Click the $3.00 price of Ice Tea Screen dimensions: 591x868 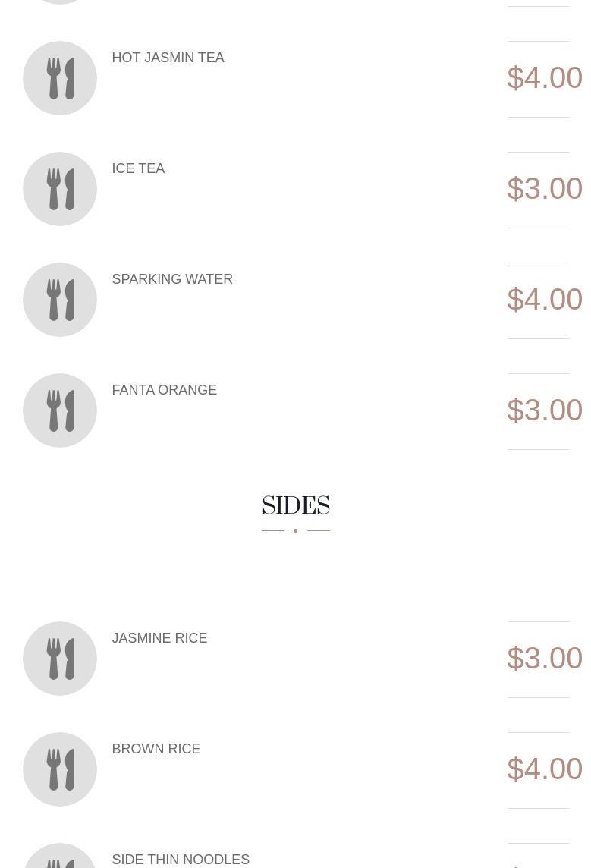pos(544,189)
